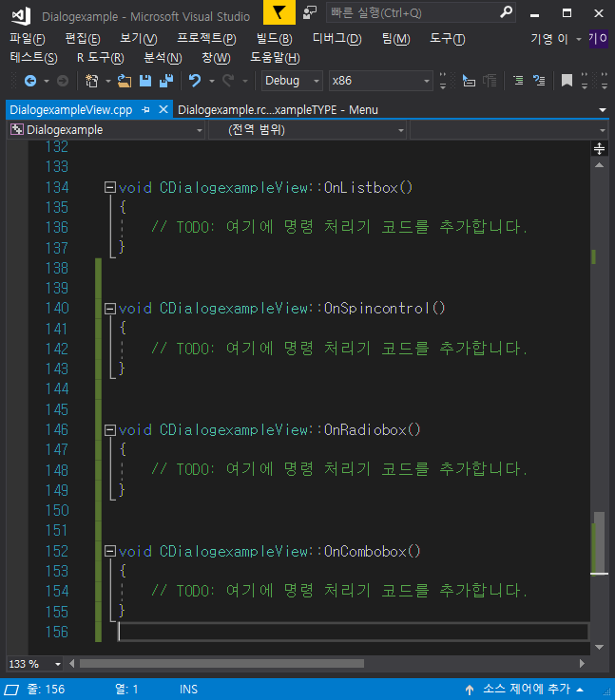
Task: Click the navigate backward arrow icon
Action: click(30, 81)
